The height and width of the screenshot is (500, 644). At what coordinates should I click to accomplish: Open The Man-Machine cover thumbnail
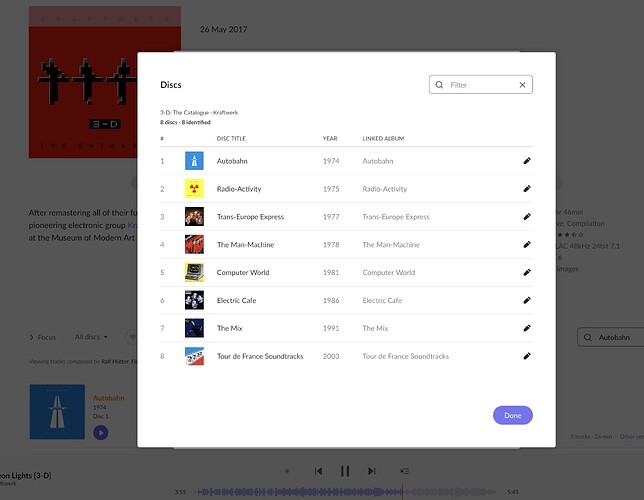click(194, 245)
